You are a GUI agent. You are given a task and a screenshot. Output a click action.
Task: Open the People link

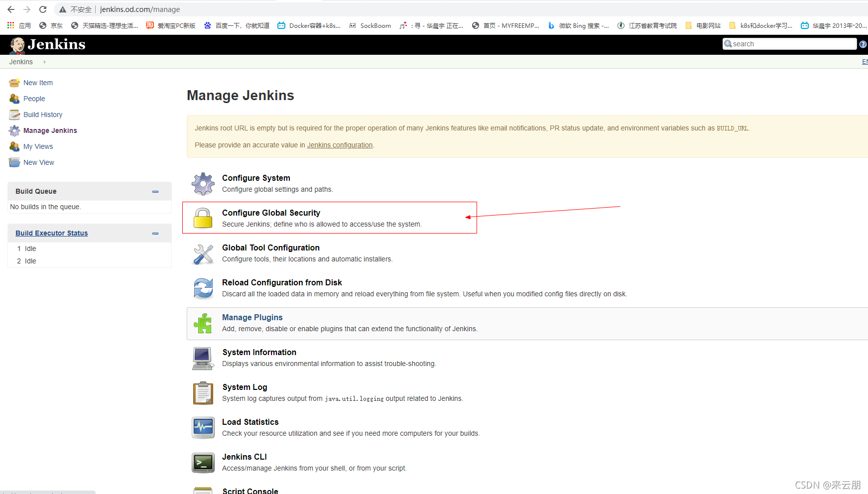[x=34, y=99]
